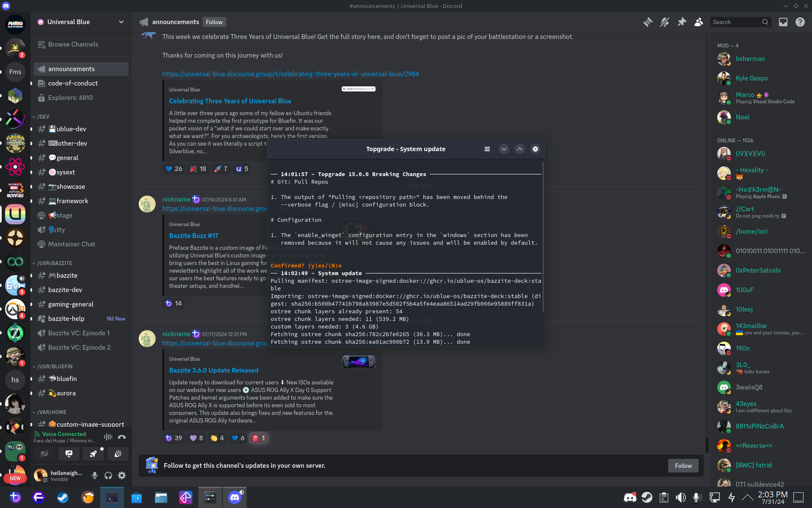Expand the Universal Blue server dropdown
Screen dimensions: 812x508
pos(121,22)
